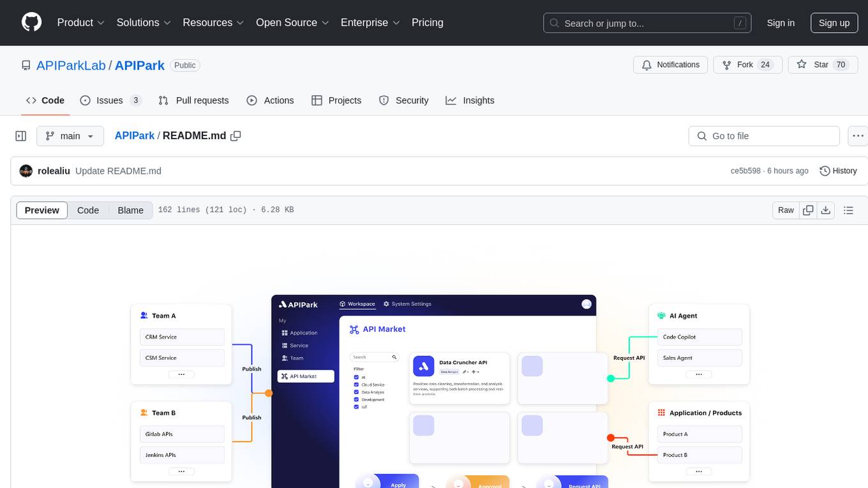Image resolution: width=868 pixels, height=488 pixels.
Task: View the file History
Action: coord(838,171)
